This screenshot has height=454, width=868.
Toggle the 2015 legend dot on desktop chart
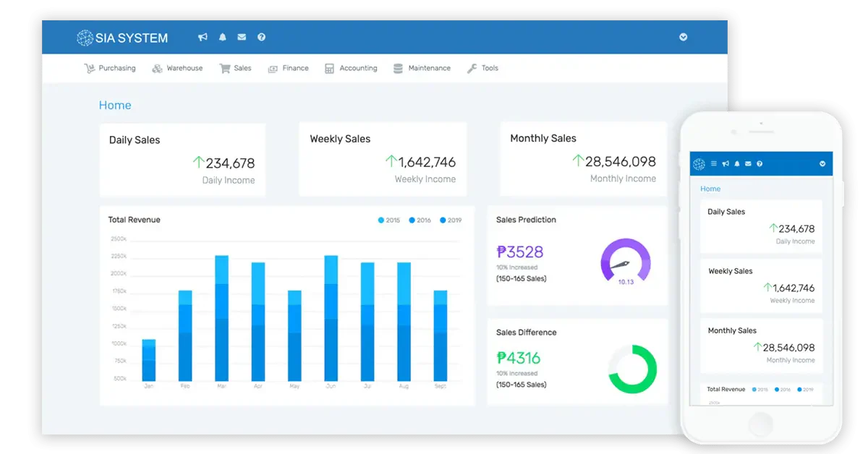[x=381, y=220]
